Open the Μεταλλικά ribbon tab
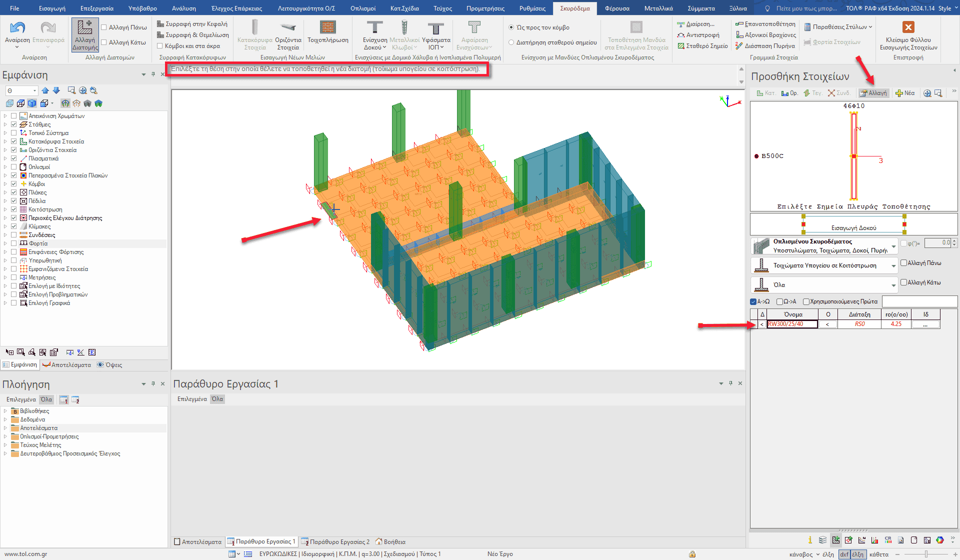Image resolution: width=960 pixels, height=560 pixels. pos(658,8)
